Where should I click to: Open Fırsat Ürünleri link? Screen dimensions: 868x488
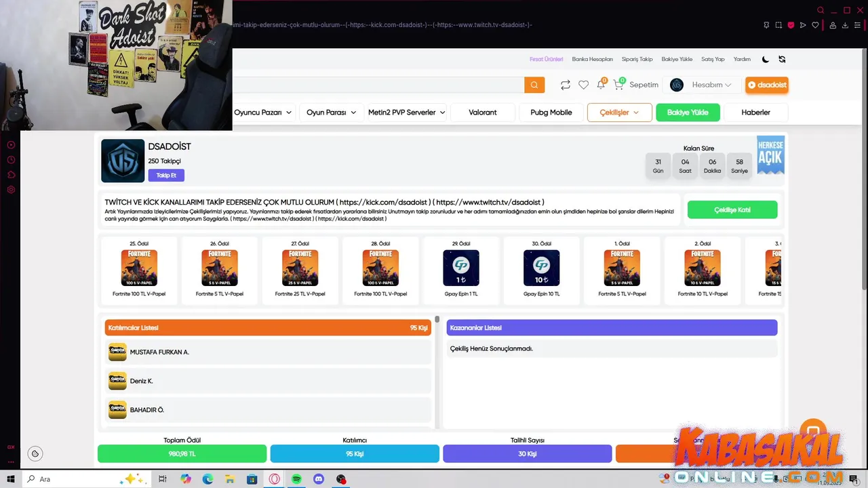tap(547, 59)
